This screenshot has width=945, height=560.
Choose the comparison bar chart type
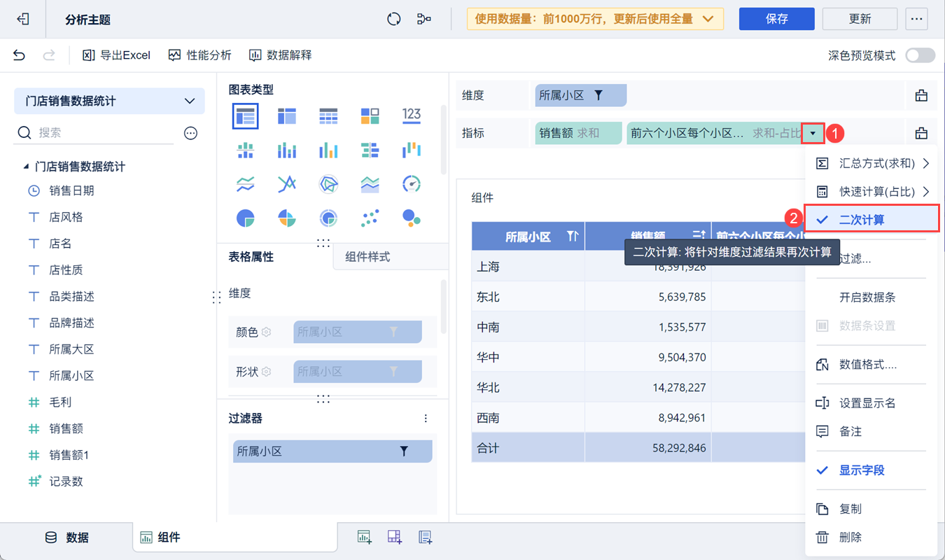370,150
